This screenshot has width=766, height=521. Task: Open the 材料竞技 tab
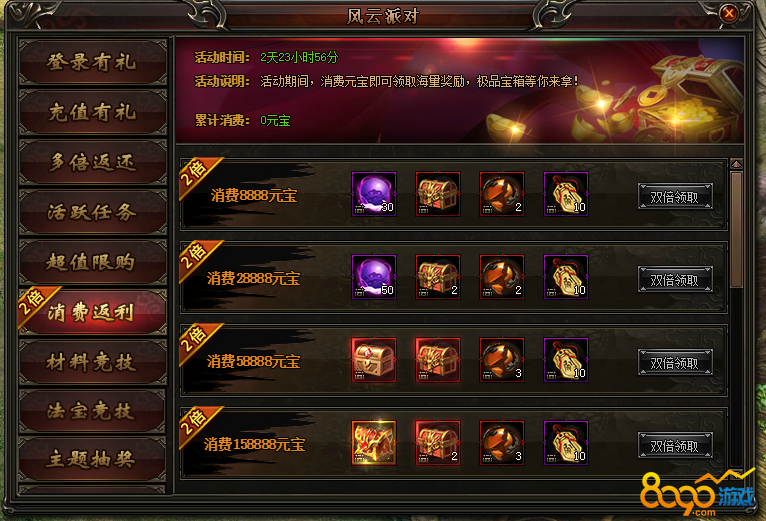(x=92, y=362)
